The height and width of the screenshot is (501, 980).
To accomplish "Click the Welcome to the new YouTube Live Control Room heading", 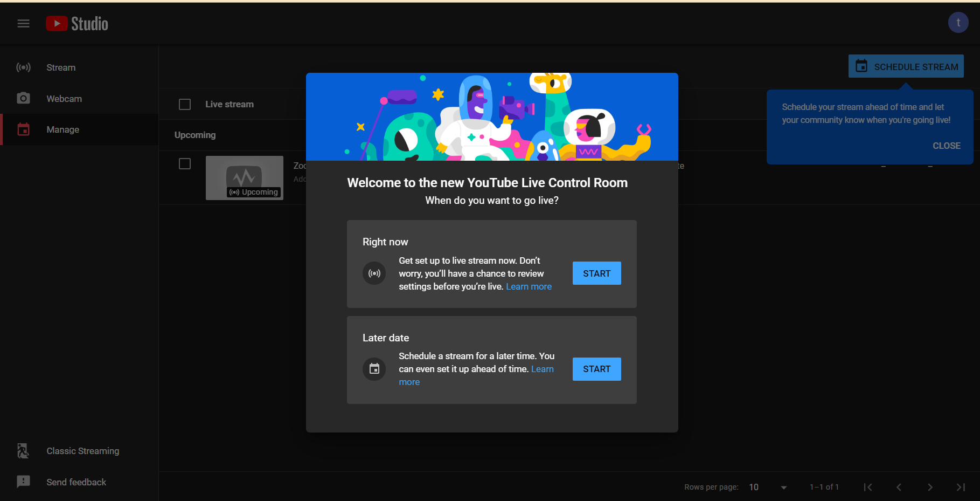I will [488, 183].
